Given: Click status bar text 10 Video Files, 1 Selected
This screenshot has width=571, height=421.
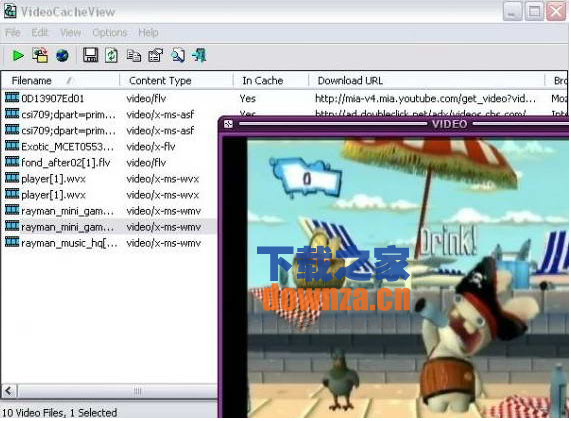Looking at the screenshot, I should click(60, 413).
